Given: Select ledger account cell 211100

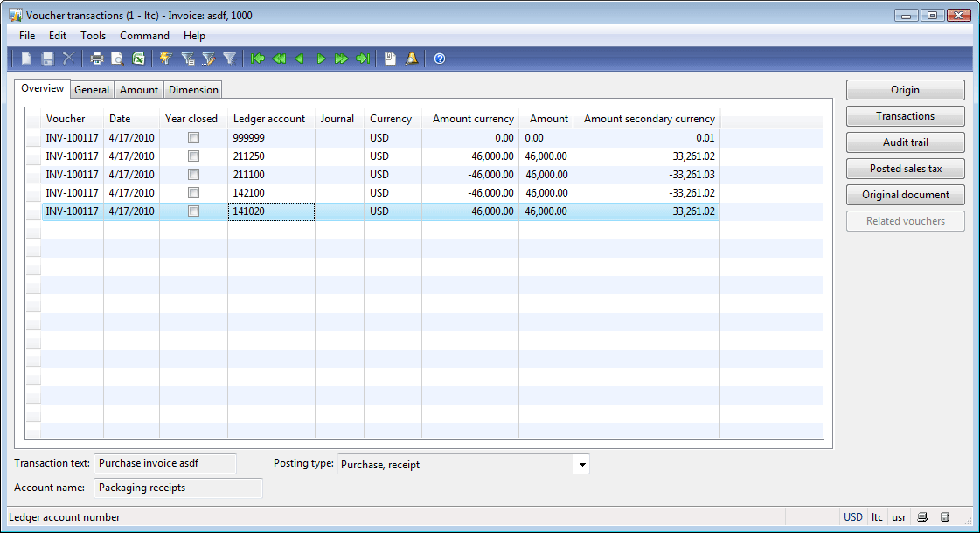Looking at the screenshot, I should (x=271, y=175).
